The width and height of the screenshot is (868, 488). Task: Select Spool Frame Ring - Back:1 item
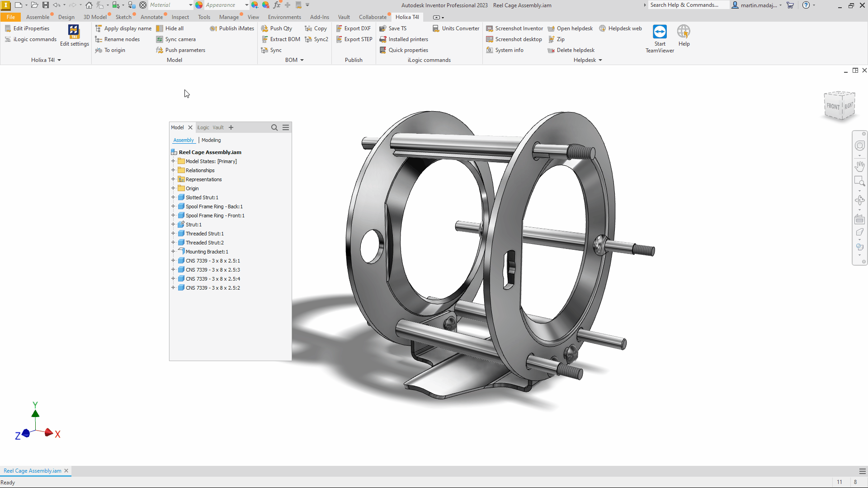pos(214,206)
